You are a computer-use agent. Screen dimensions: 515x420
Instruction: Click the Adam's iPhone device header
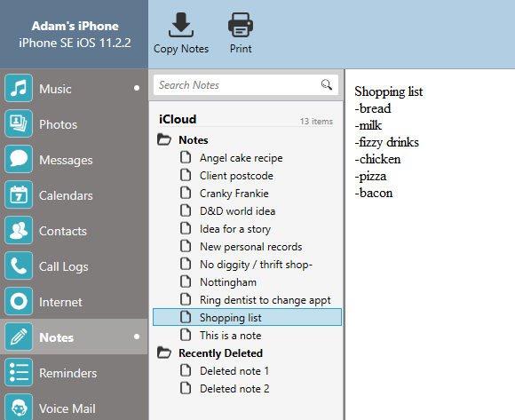[x=75, y=26]
